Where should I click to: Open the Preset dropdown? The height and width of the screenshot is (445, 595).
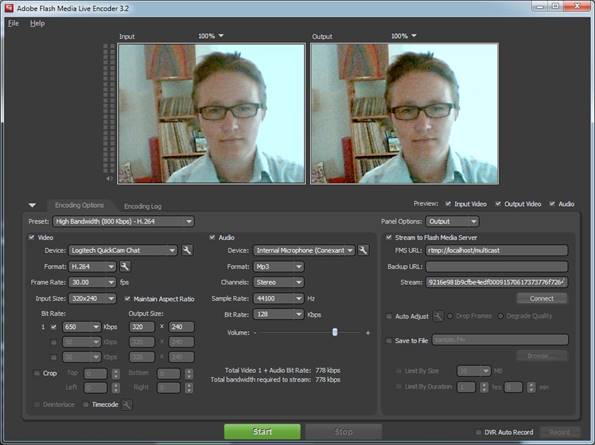coord(123,222)
